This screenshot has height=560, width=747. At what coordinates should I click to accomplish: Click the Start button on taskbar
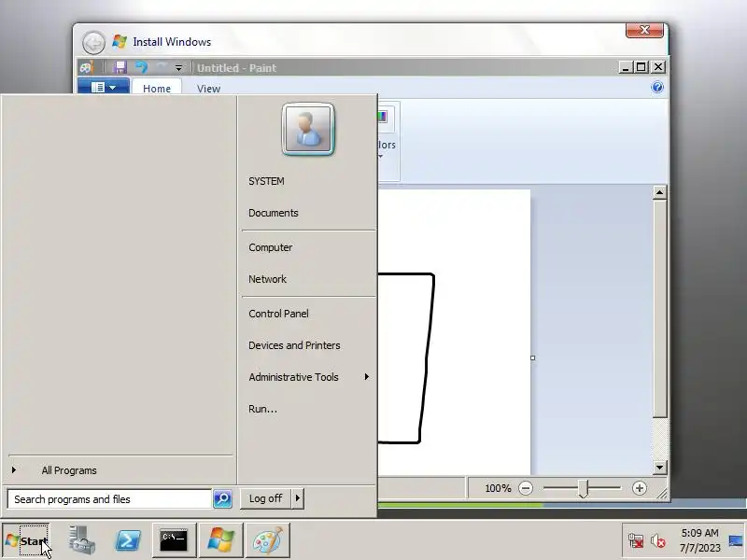26,541
